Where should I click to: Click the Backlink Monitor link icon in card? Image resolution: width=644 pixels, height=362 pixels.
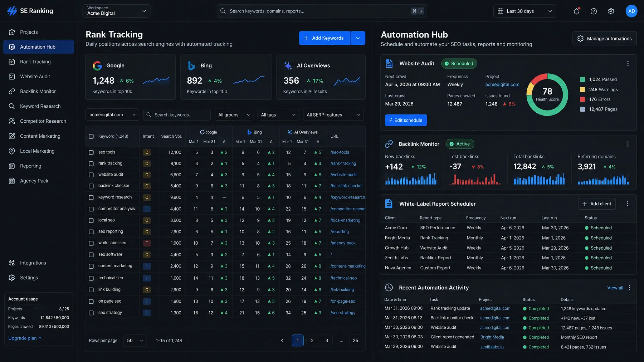(x=389, y=144)
